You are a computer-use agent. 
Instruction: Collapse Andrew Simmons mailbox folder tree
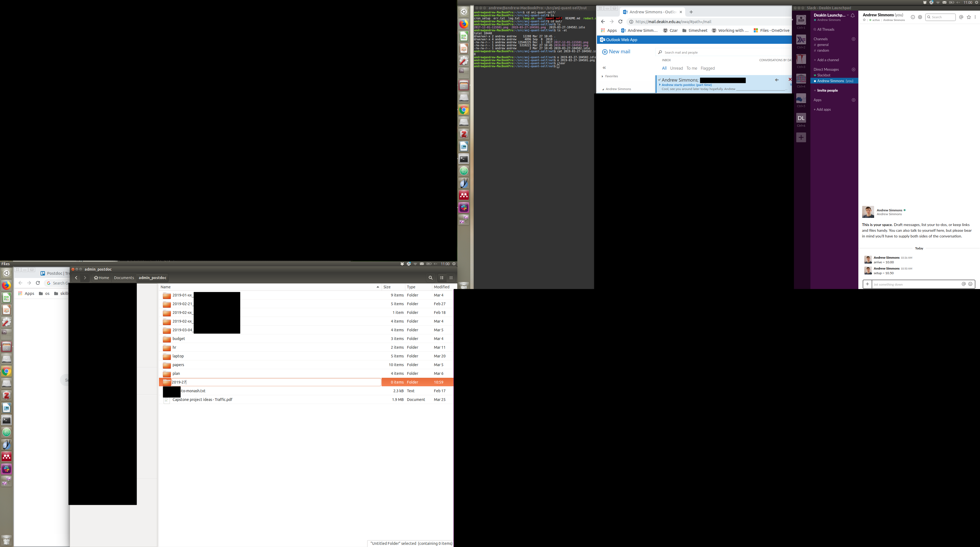pos(603,89)
